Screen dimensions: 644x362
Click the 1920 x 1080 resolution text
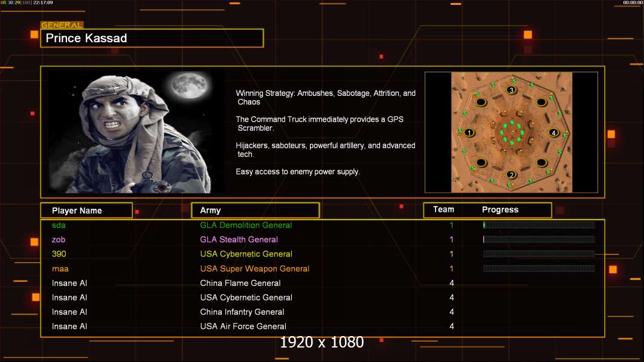tap(322, 342)
